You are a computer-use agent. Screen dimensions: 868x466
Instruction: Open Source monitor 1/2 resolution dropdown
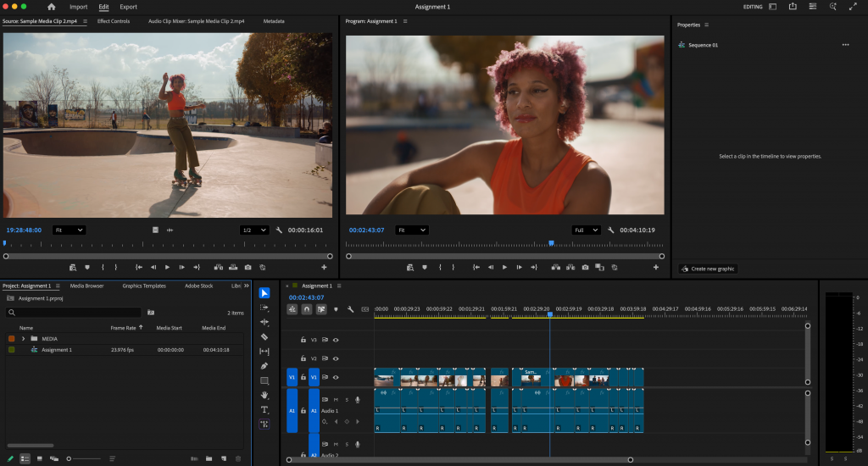coord(253,230)
